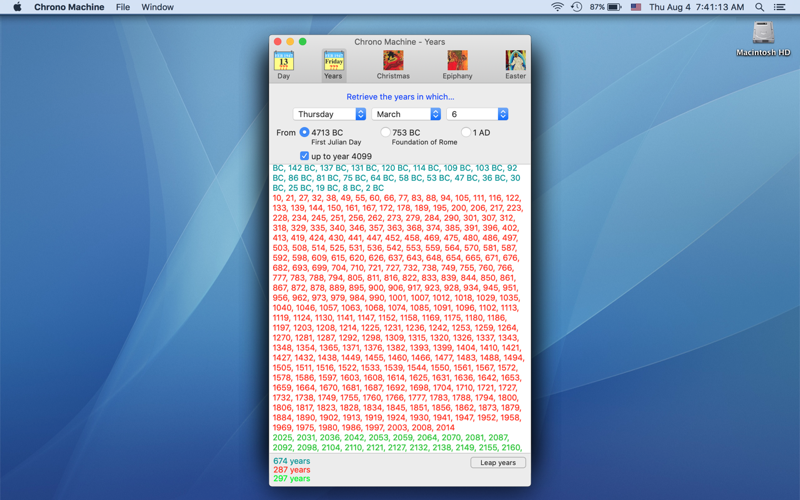This screenshot has height=500, width=800.
Task: Select the 4713 BC radio button
Action: pyautogui.click(x=304, y=132)
